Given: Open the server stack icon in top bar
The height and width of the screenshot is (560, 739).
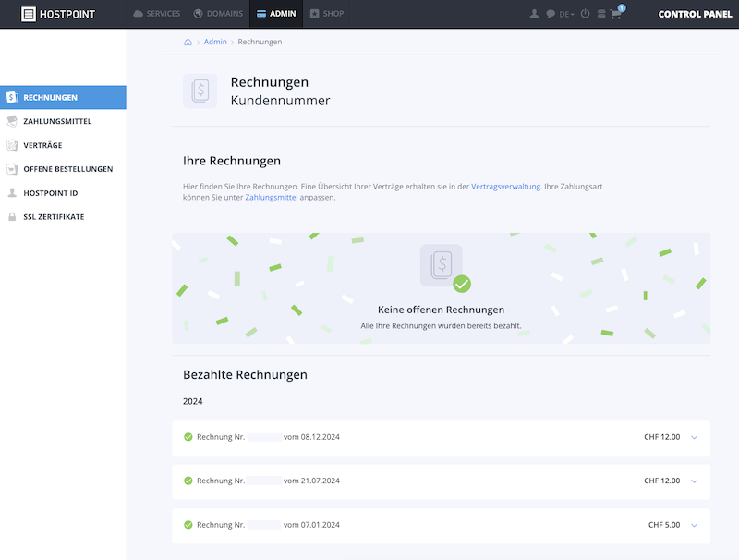Looking at the screenshot, I should tap(601, 14).
